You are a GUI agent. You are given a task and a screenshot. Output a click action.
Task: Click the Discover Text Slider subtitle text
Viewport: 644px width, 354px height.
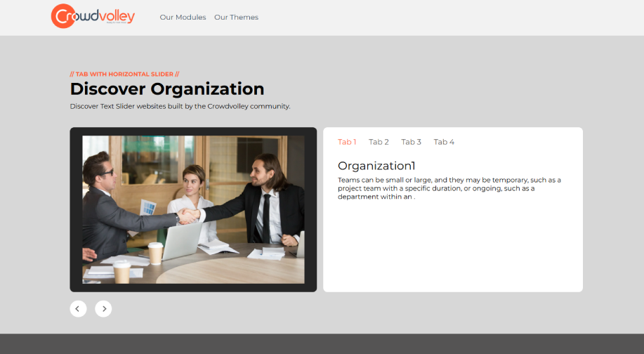pos(180,106)
